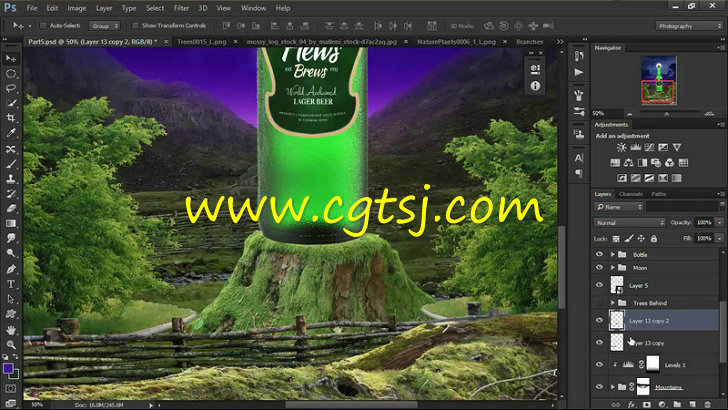This screenshot has width=728, height=410.
Task: Select the Crop tool
Action: pyautogui.click(x=11, y=118)
